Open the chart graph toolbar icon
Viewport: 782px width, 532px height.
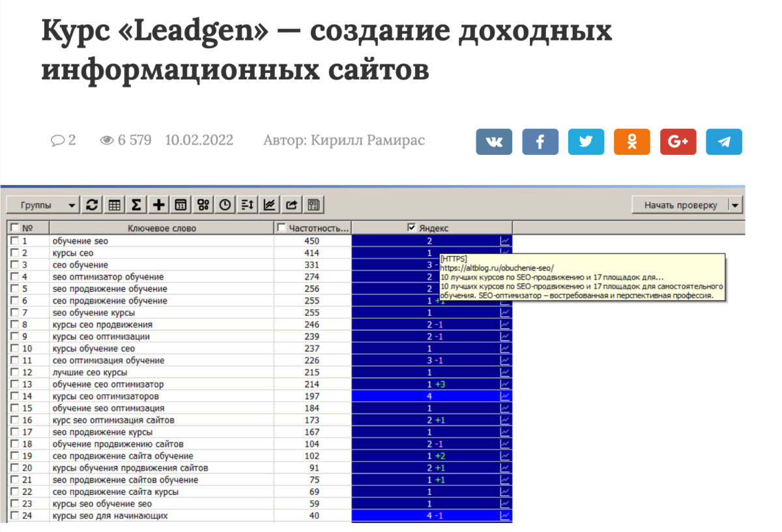[269, 204]
